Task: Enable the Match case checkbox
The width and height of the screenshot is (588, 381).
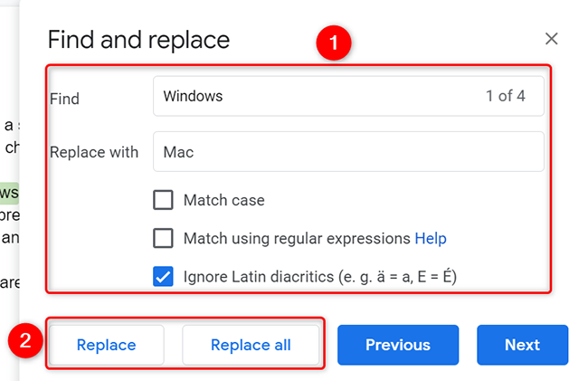Action: 164,200
